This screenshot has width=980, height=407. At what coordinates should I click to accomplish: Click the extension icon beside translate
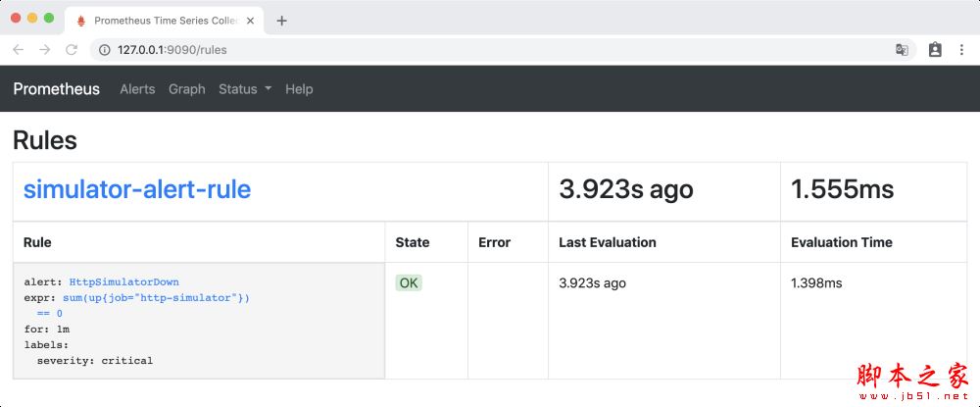coord(935,49)
